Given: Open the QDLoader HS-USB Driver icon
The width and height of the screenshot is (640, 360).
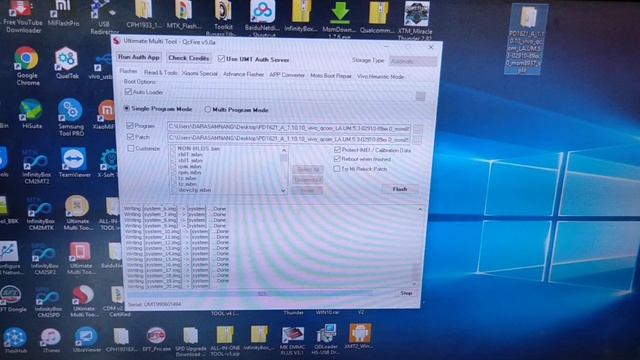Looking at the screenshot, I should tap(326, 340).
